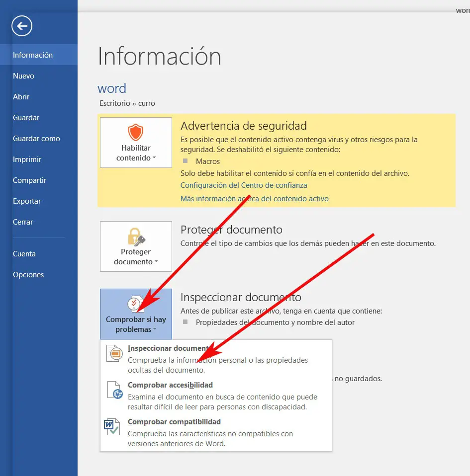
Task: Click the Advertencia de seguridad heading
Action: [244, 126]
